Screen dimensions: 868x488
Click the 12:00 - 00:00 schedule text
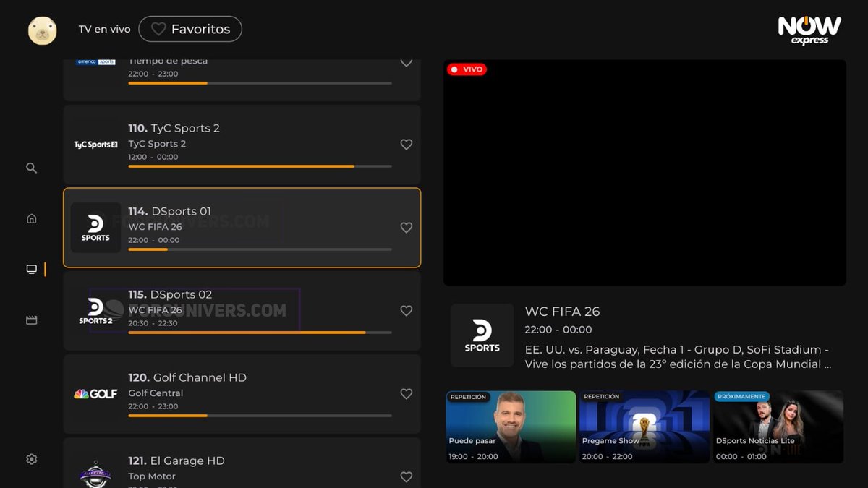[153, 157]
